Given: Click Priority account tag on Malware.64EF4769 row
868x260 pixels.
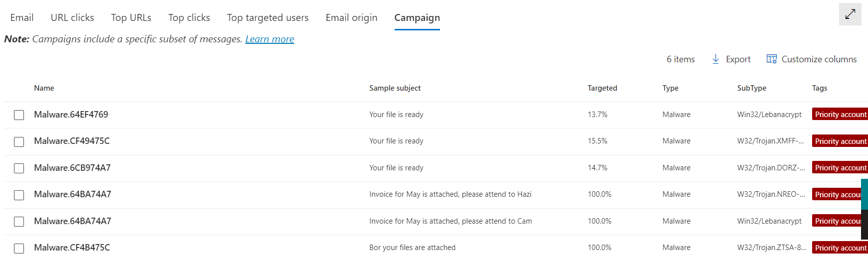Looking at the screenshot, I should 840,115.
